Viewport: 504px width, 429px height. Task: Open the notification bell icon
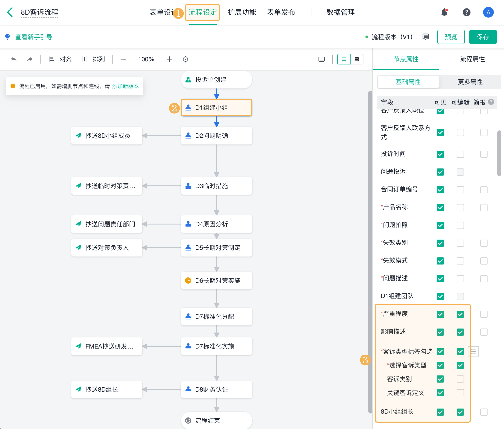pyautogui.click(x=444, y=12)
